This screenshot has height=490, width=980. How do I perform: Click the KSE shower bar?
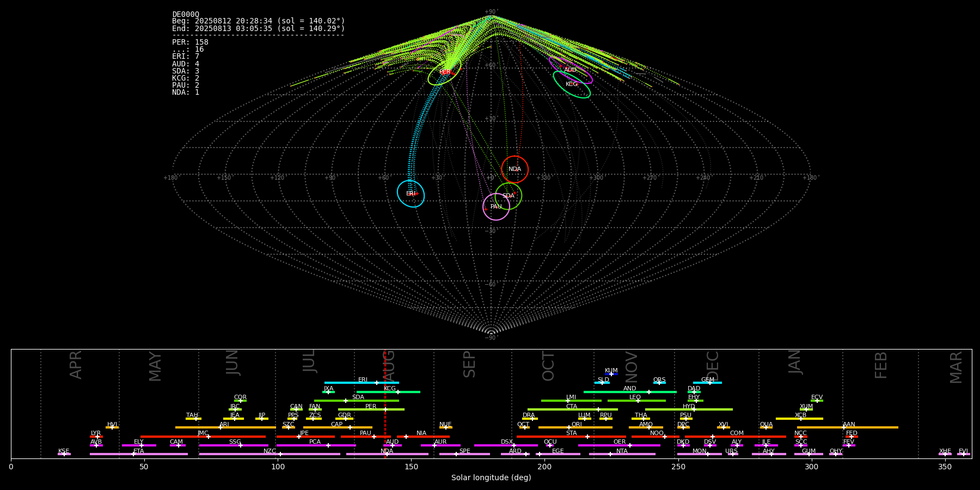[x=64, y=454]
